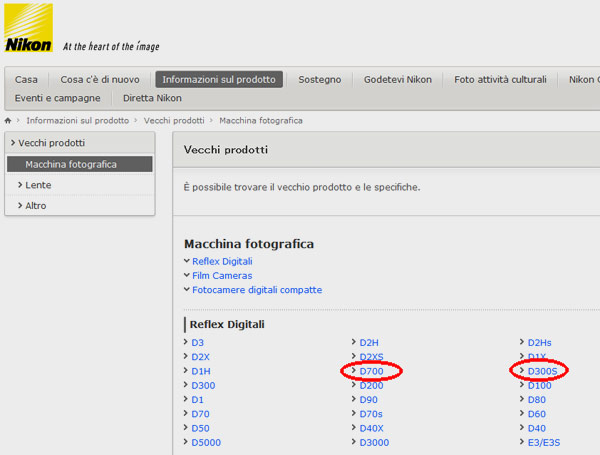Open the D300S camera link

point(542,371)
